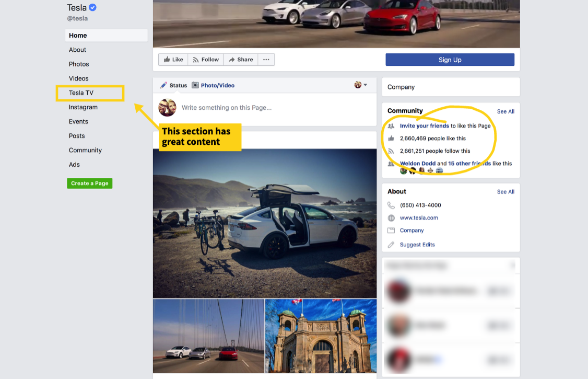The image size is (588, 379).
Task: Click the phone icon in About
Action: point(391,205)
